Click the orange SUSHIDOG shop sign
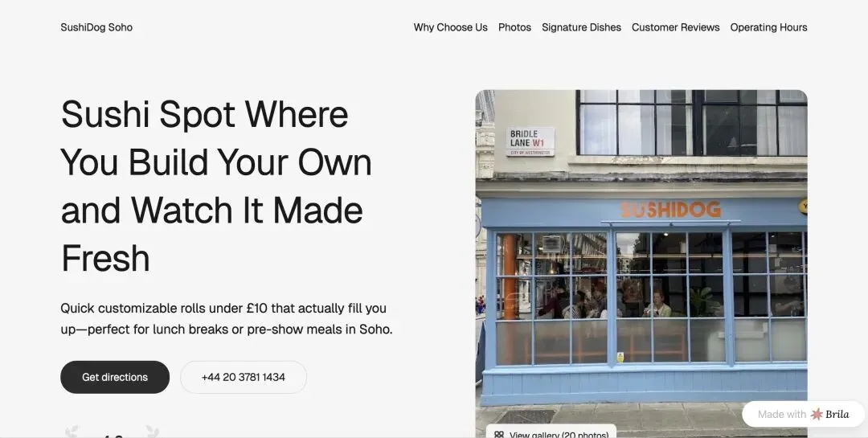The image size is (868, 438). point(670,209)
